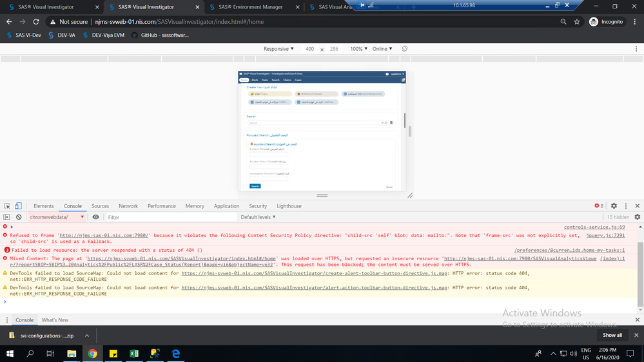644x362 pixels.
Task: Click the rotate device icon
Action: pyautogui.click(x=405, y=49)
